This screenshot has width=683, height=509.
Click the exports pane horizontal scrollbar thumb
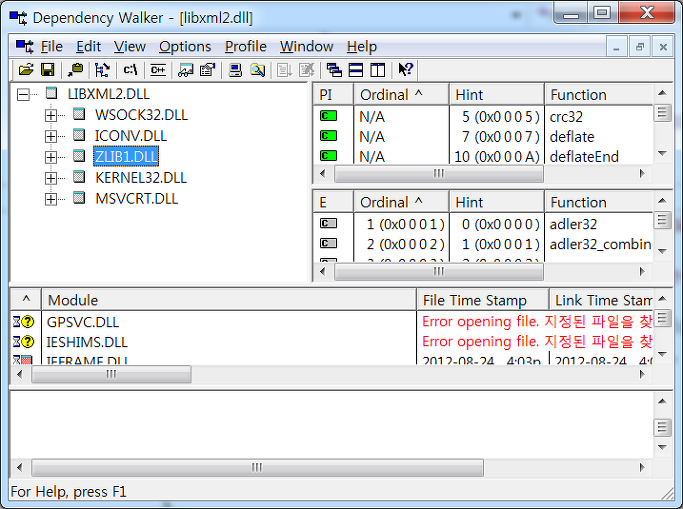[x=439, y=271]
